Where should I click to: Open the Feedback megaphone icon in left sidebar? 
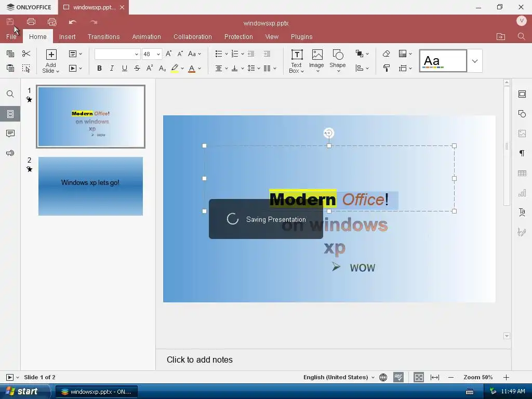point(10,153)
